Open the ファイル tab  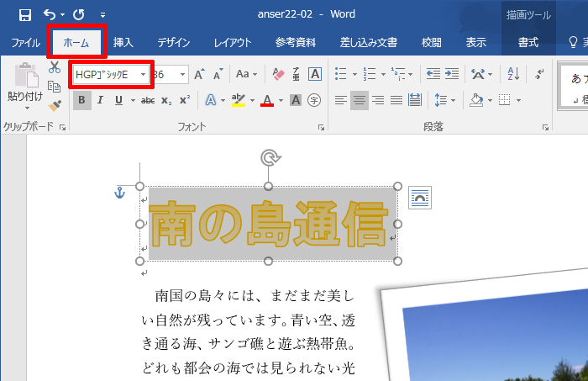click(25, 43)
